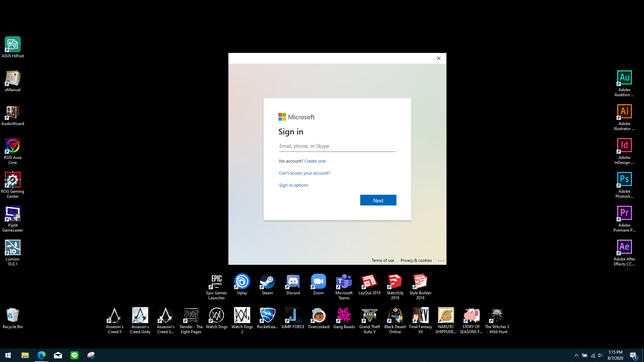Show hidden system tray icons
The width and height of the screenshot is (644, 362).
(576, 355)
